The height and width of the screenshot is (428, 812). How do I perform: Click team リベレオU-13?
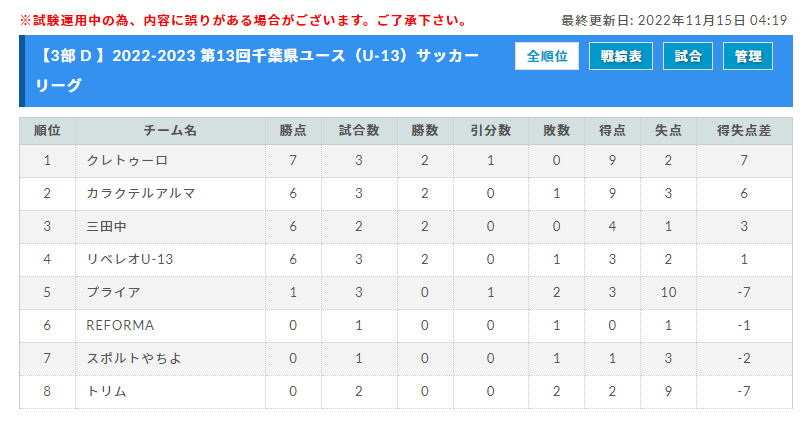tap(129, 259)
